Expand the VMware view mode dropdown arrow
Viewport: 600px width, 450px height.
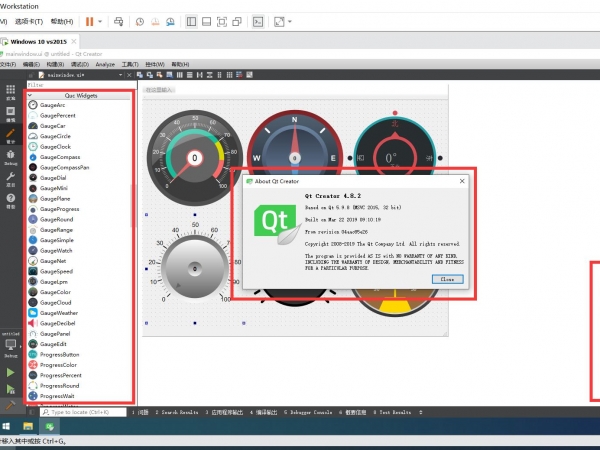click(291, 20)
